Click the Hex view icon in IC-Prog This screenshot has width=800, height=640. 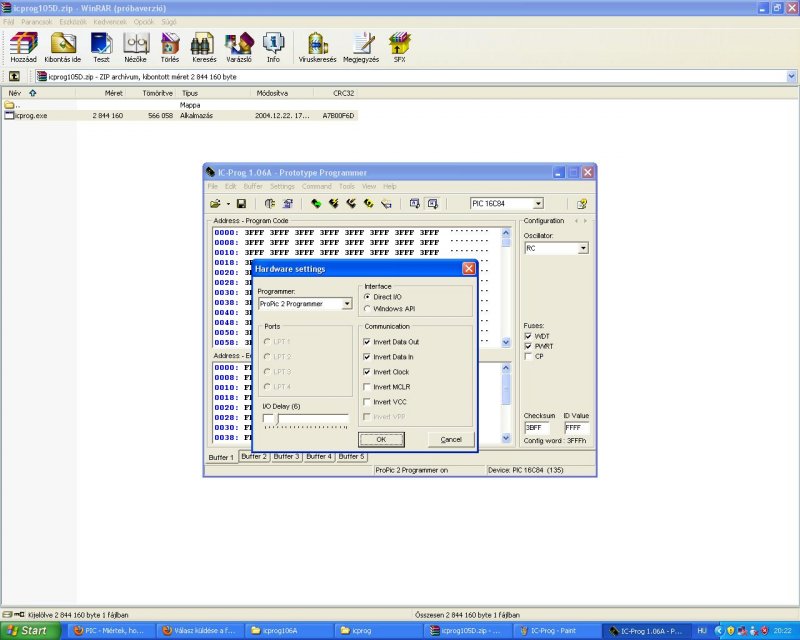[x=433, y=204]
